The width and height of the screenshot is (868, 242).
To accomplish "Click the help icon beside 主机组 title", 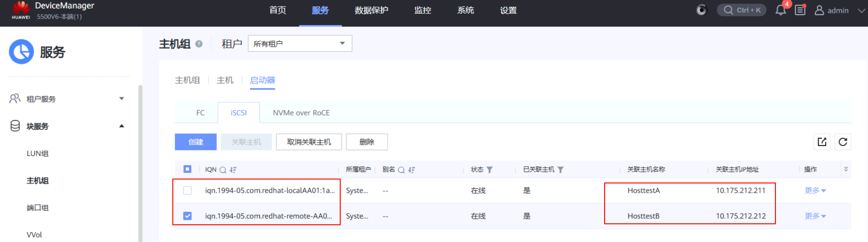I will click(x=199, y=44).
